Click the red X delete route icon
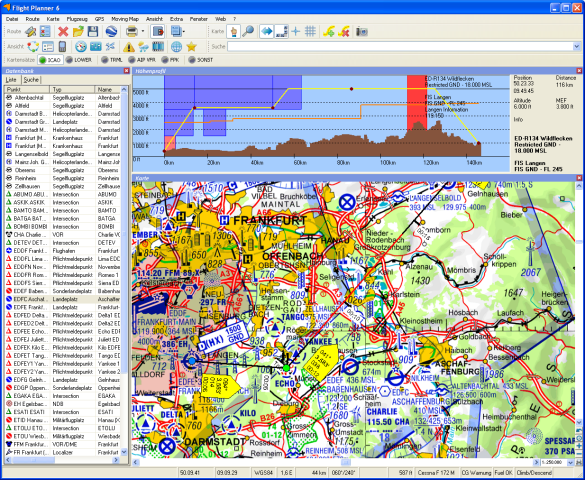The image size is (585, 480). tap(63, 32)
